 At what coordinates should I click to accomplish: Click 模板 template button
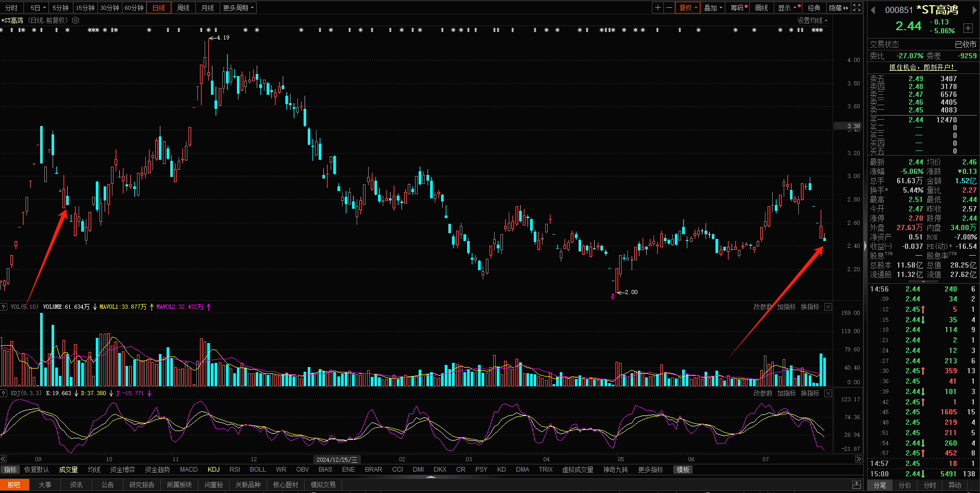pos(683,470)
